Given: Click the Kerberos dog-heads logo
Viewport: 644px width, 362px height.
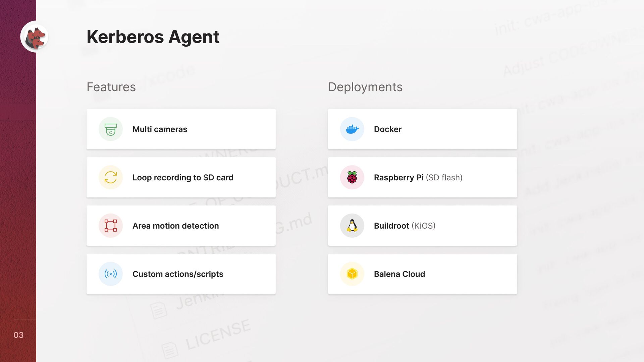Looking at the screenshot, I should (35, 37).
